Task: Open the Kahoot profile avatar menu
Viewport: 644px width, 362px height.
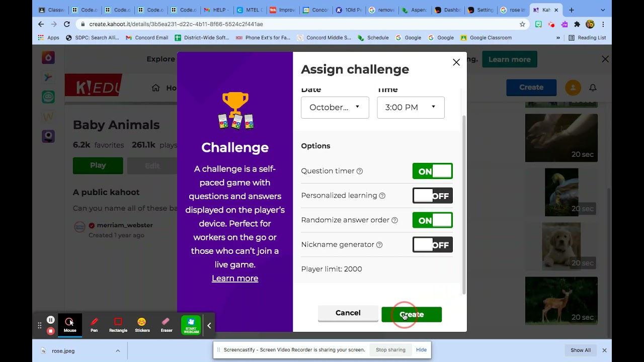Action: pos(573,87)
